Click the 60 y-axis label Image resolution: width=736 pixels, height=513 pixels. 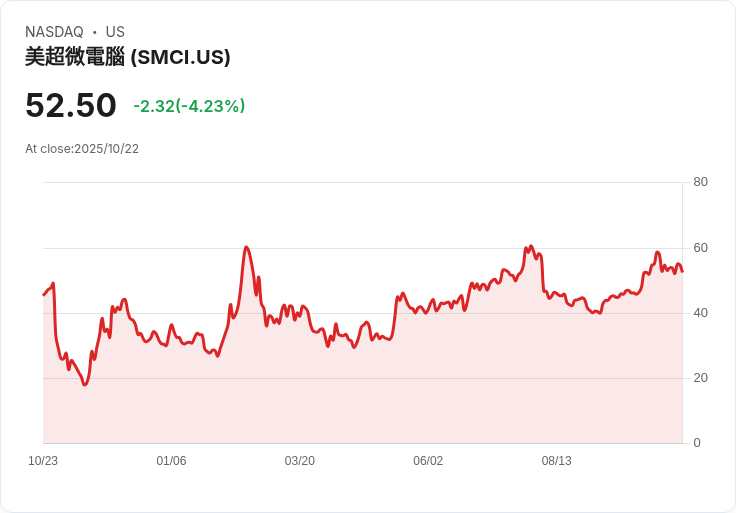tap(700, 248)
